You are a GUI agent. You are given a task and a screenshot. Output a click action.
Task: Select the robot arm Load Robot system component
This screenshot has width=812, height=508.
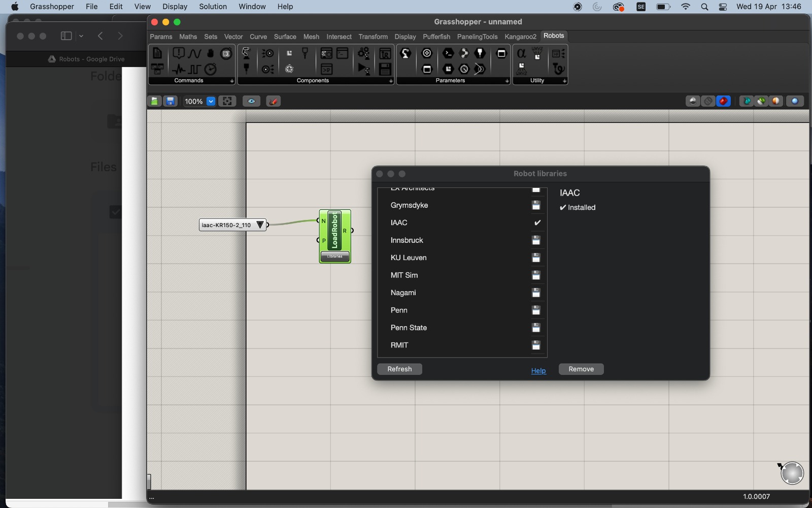pos(246,53)
